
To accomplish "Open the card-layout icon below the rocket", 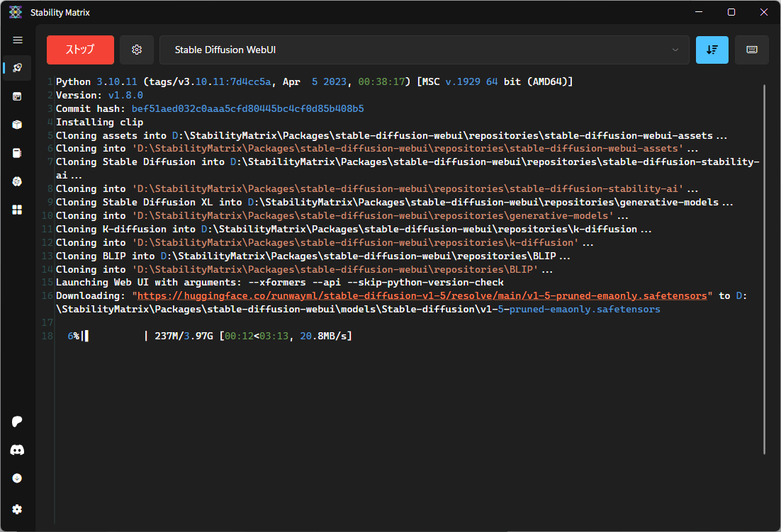I will pyautogui.click(x=18, y=96).
